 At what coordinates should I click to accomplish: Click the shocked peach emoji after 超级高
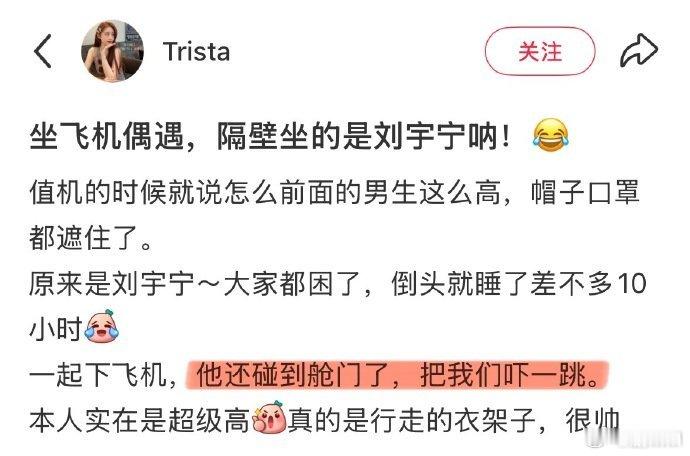point(269,417)
